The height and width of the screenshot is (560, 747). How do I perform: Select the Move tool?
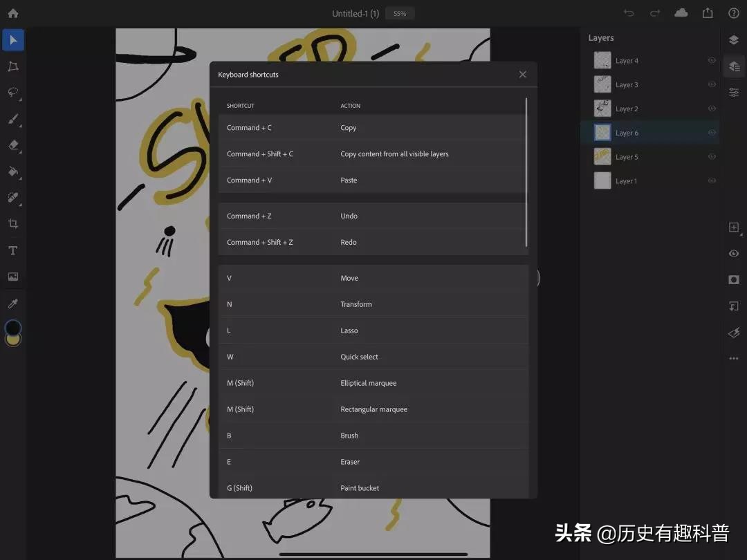pos(13,39)
